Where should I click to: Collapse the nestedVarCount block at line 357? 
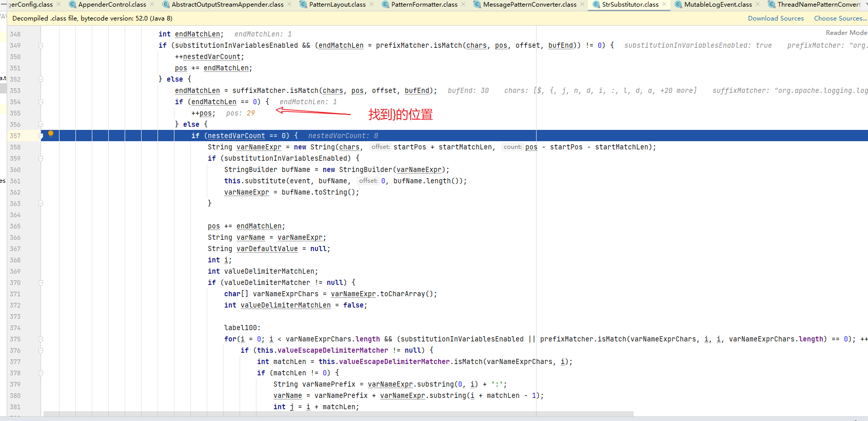[41, 136]
